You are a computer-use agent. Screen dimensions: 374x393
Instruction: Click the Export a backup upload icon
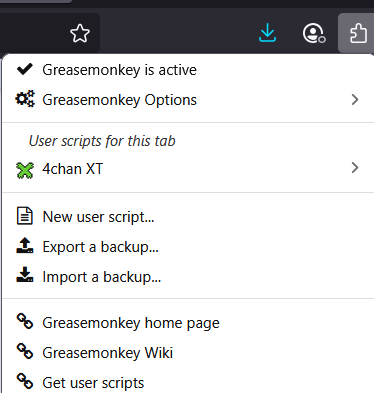point(25,245)
